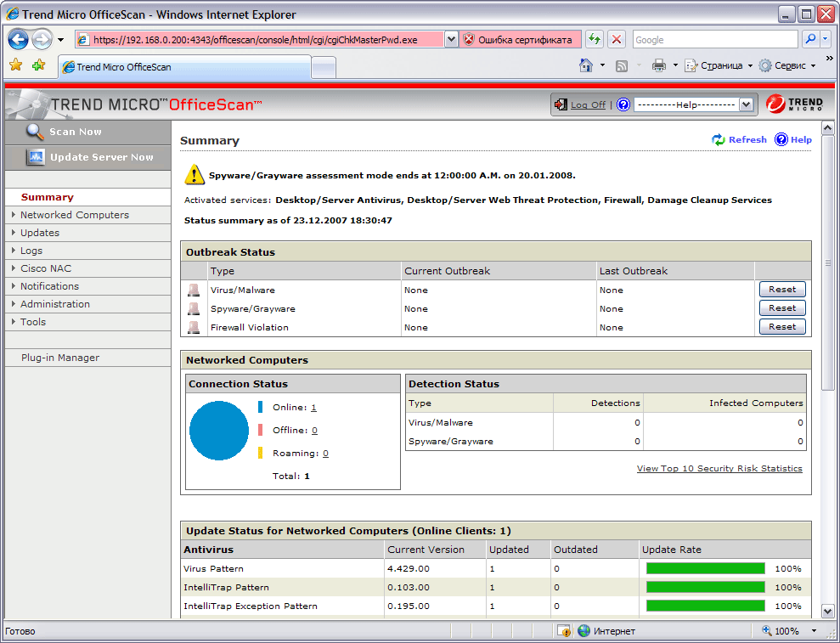Viewport: 840px width, 643px height.
Task: Open View Top 10 Security Risk Statistics
Action: (x=719, y=468)
